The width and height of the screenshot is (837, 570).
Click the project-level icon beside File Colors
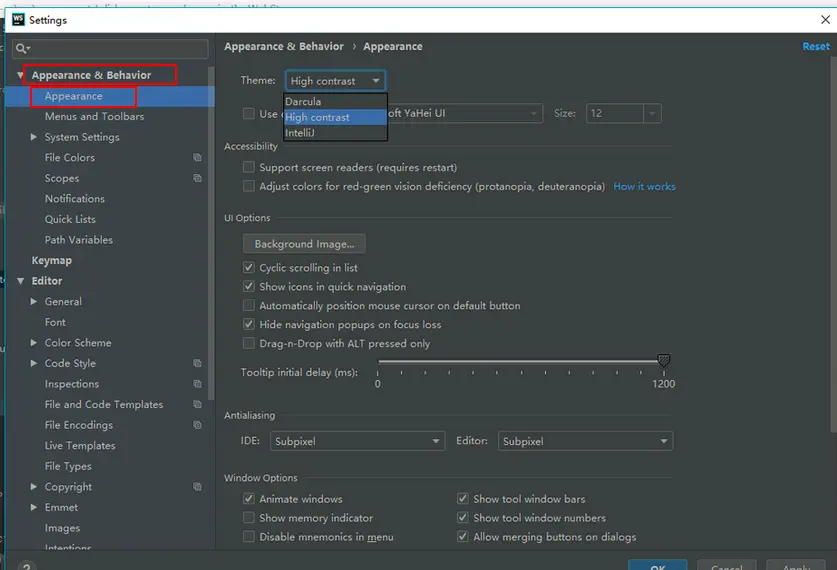pyautogui.click(x=198, y=157)
